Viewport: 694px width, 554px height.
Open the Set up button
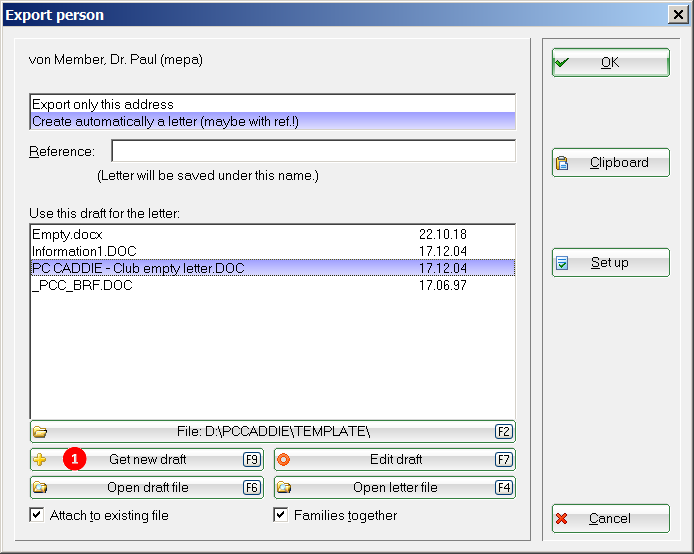tap(611, 262)
